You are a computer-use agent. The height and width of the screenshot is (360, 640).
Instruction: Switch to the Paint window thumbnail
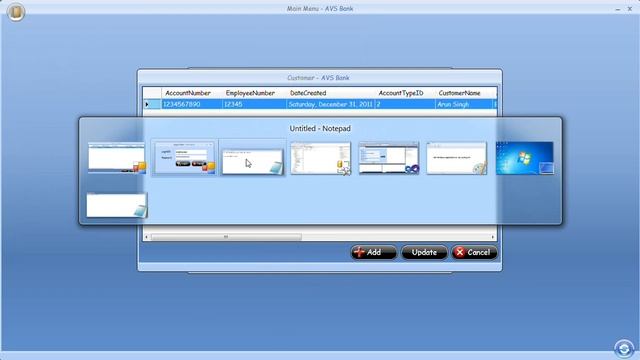[457, 158]
